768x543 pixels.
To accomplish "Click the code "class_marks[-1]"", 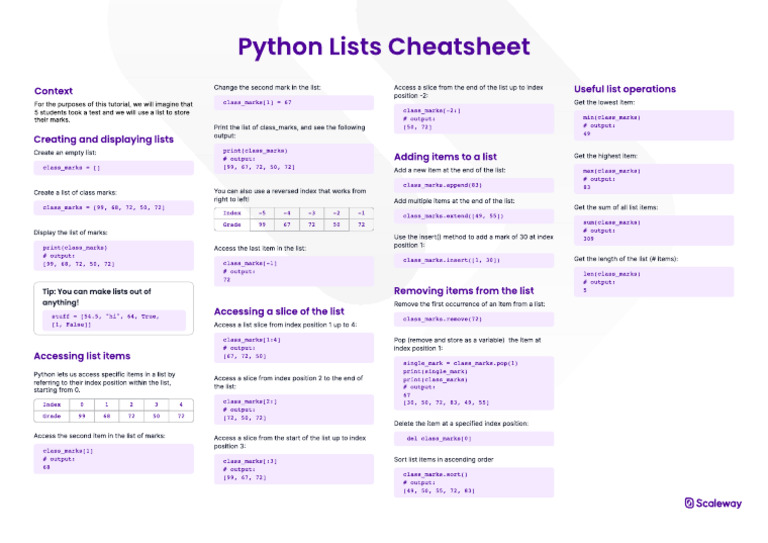I will [250, 263].
